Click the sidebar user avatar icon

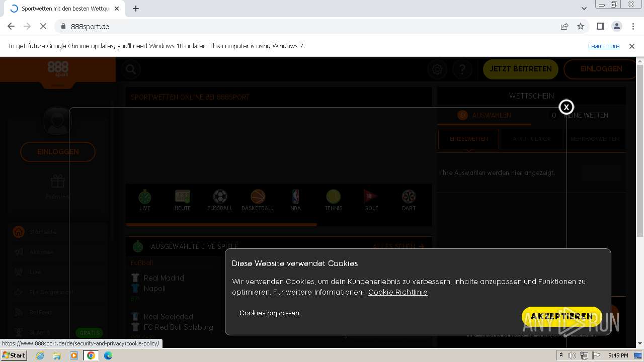tap(57, 121)
